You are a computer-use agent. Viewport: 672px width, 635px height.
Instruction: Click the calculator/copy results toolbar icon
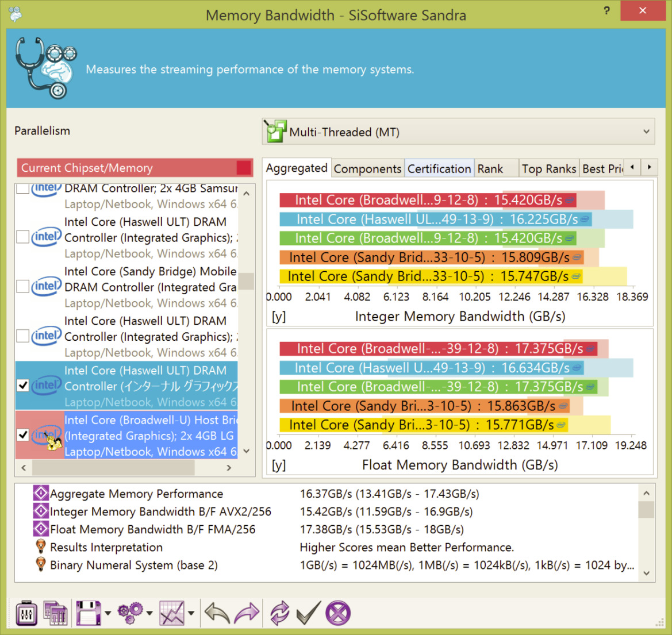point(55,614)
